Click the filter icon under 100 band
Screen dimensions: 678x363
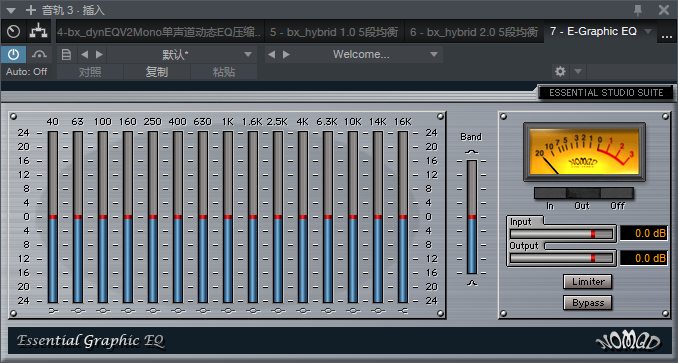click(103, 311)
